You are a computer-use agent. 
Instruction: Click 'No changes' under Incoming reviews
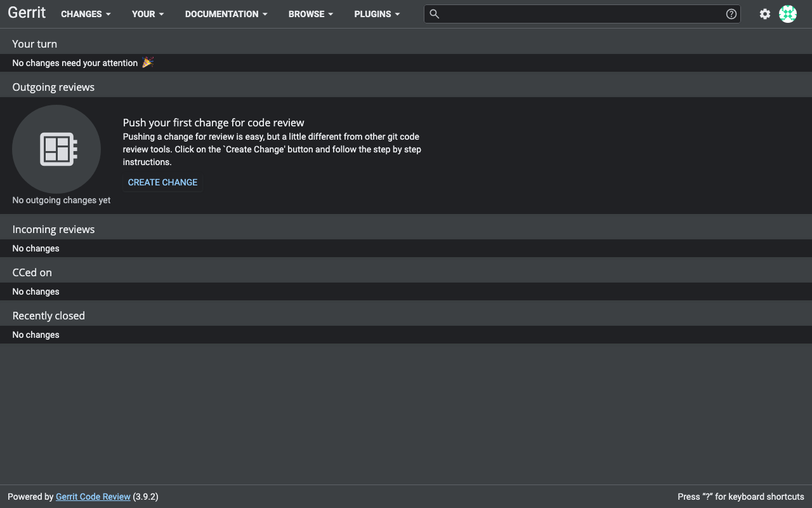[x=36, y=248]
